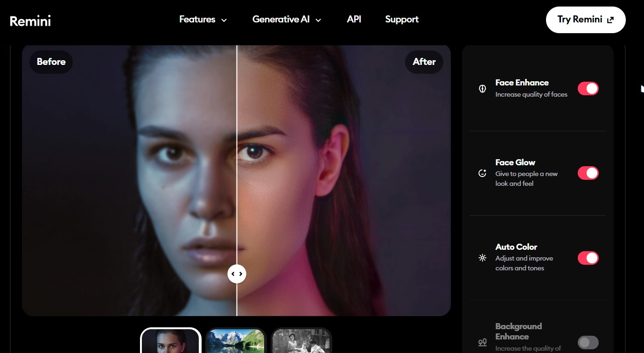Viewport: 644px width, 353px height.
Task: Click the Background Enhance heading text
Action: click(518, 332)
